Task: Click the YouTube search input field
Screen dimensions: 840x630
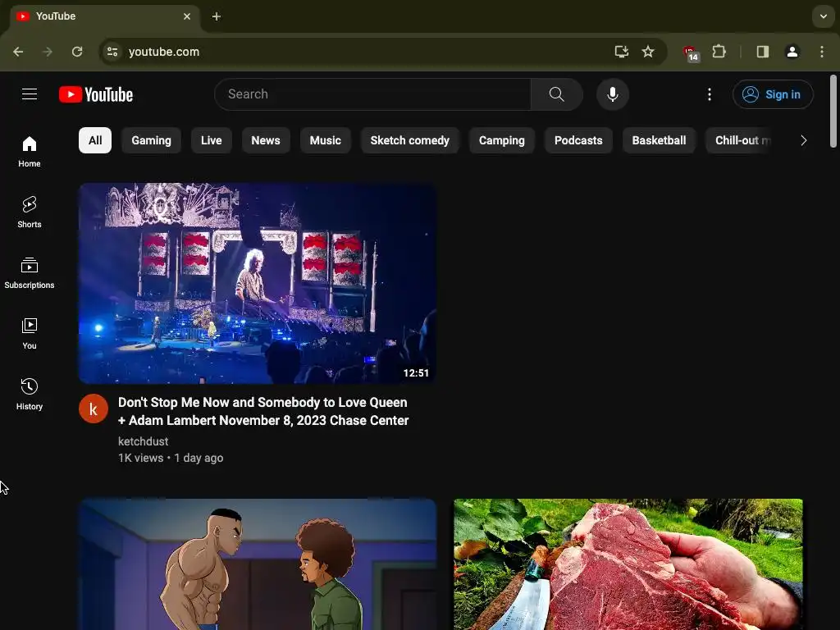Action: [x=372, y=94]
